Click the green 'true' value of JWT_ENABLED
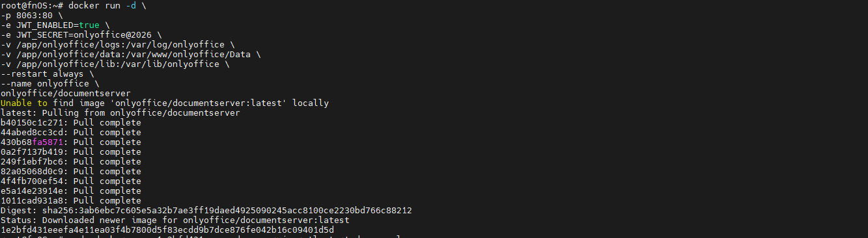This screenshot has height=238, width=868. coord(90,25)
